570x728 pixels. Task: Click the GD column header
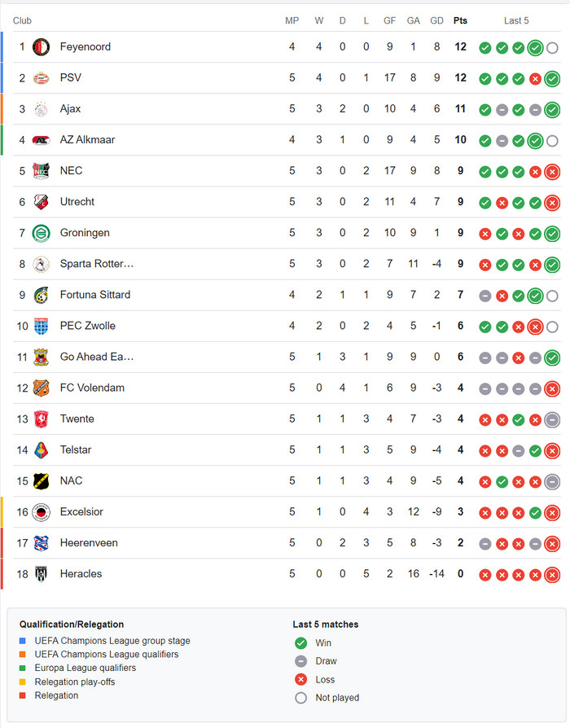click(436, 20)
